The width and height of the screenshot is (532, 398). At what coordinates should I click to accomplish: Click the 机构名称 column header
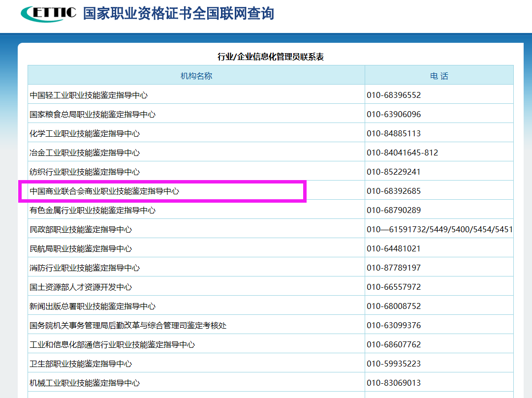coord(196,76)
